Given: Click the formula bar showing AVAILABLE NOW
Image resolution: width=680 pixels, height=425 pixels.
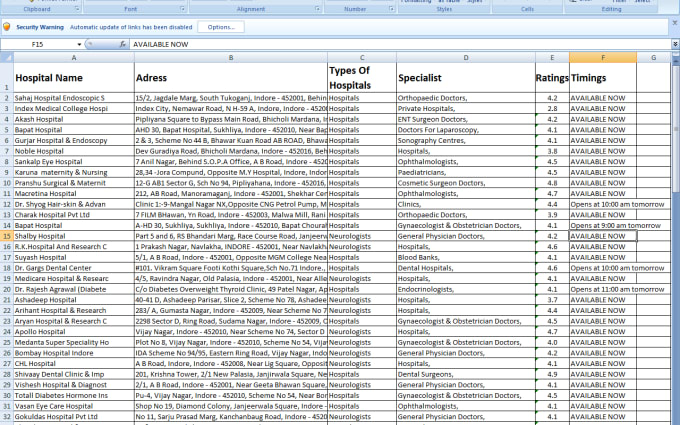Looking at the screenshot, I should (x=400, y=44).
